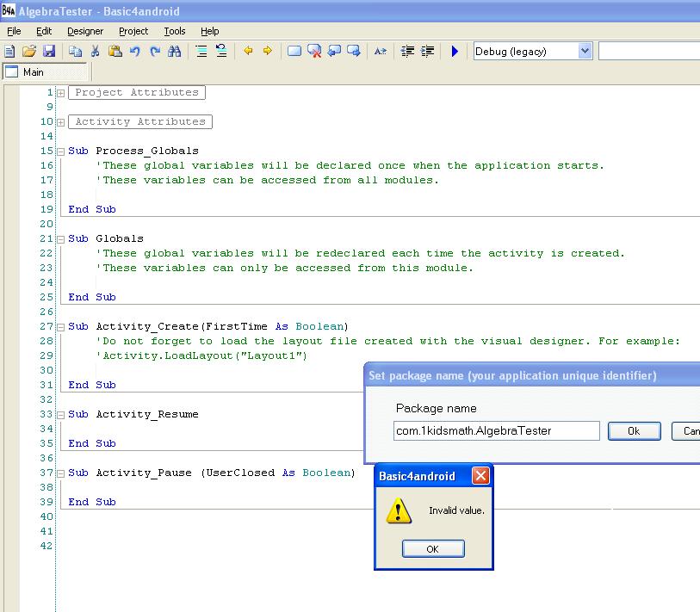This screenshot has height=612, width=700.
Task: Collapse Sub Activity_Pause block
Action: pos(61,473)
